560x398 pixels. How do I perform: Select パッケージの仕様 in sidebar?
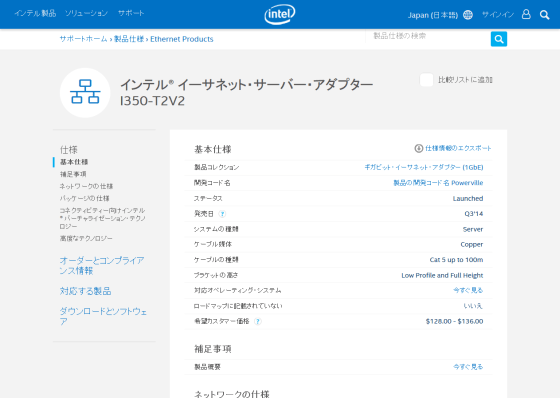pos(85,199)
